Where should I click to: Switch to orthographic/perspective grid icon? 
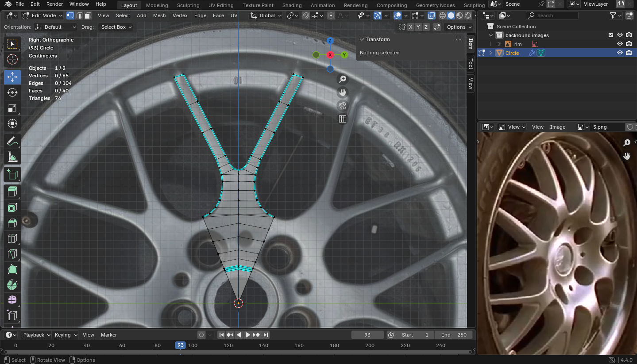pyautogui.click(x=342, y=119)
